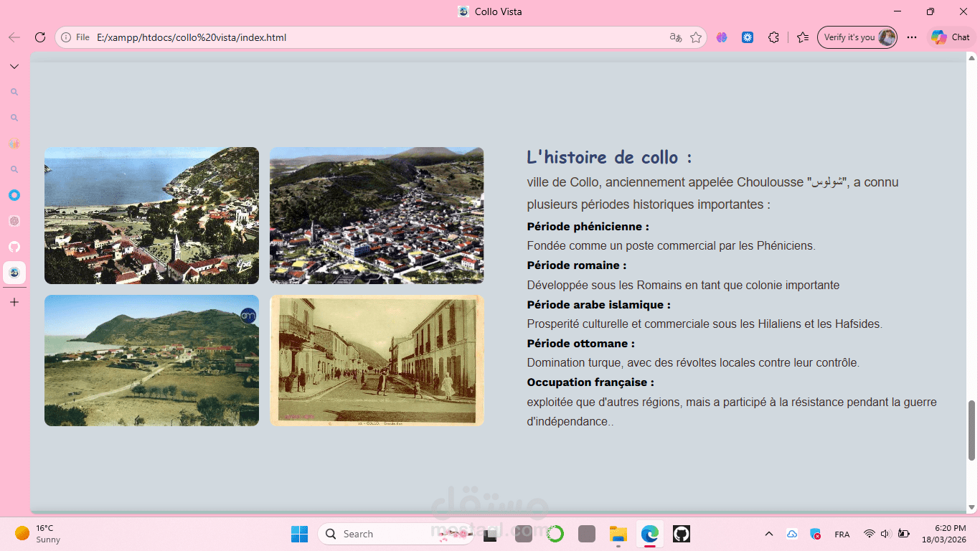Click the "Période arabe islamique :" subheading

coord(598,305)
